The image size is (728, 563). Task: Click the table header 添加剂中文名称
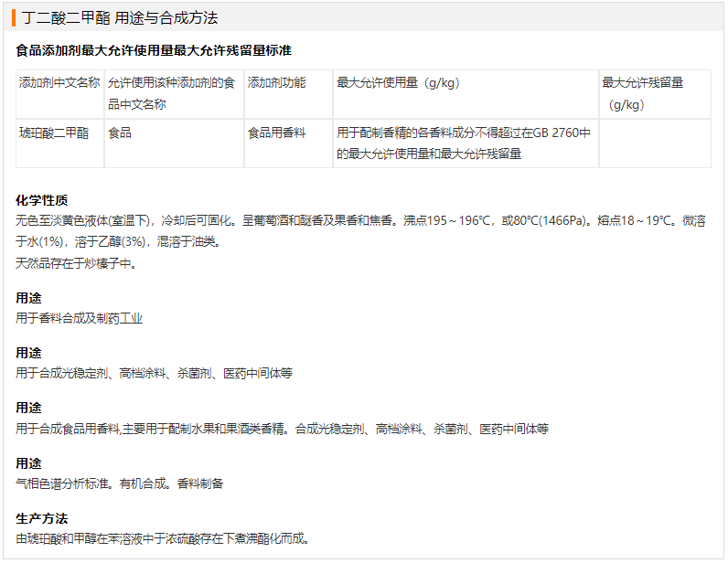coord(59,82)
